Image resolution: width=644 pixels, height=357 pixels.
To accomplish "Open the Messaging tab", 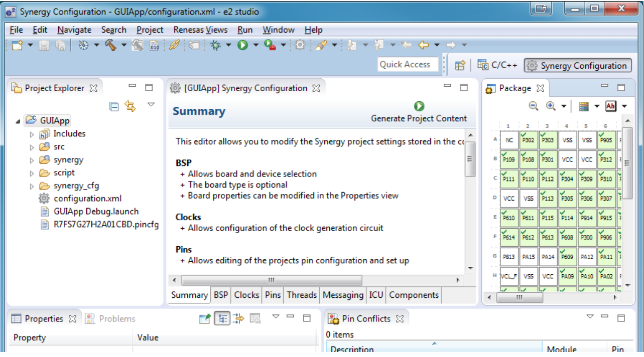I will [x=343, y=295].
